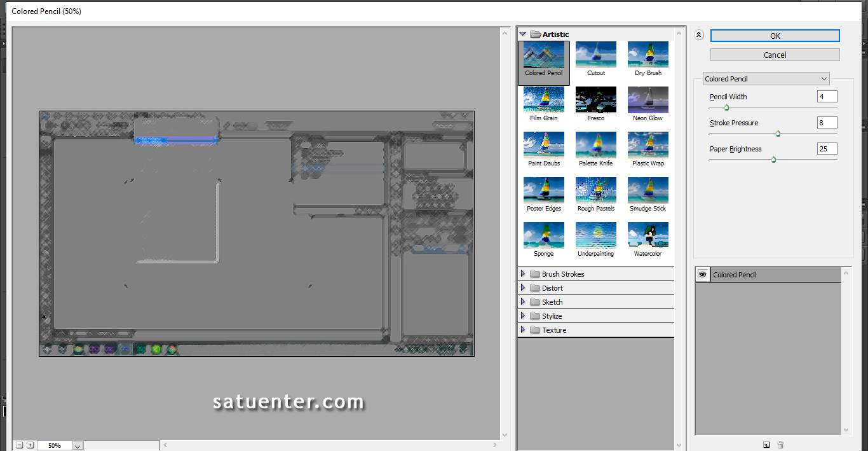
Task: Click the zoom out minus button
Action: 20,445
